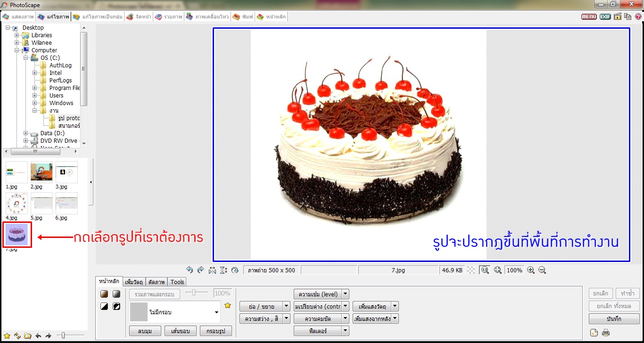Flip the image horizontally with mirror icon

[212, 270]
